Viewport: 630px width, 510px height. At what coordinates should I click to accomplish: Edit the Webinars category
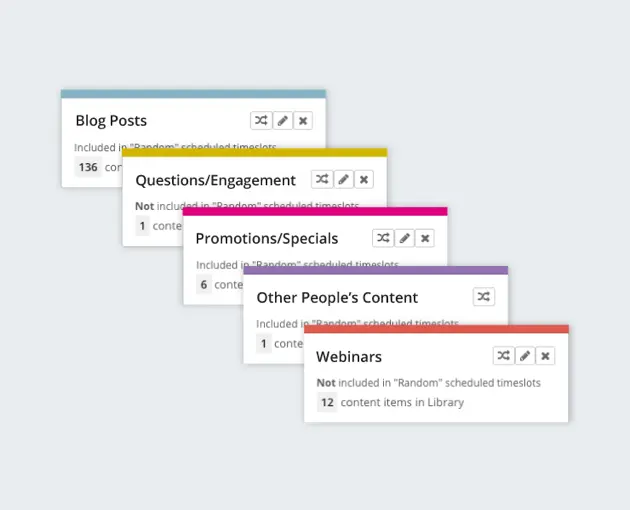(525, 356)
